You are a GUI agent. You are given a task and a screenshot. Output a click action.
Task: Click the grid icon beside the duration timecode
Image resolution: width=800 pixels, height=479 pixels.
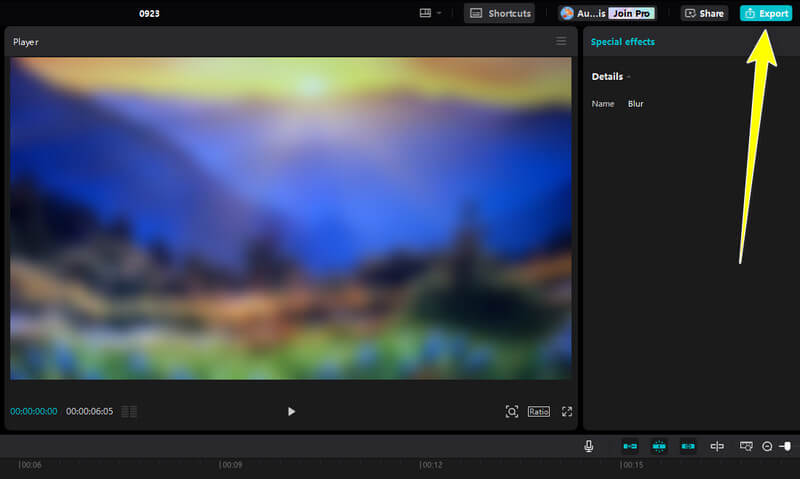[x=129, y=411]
